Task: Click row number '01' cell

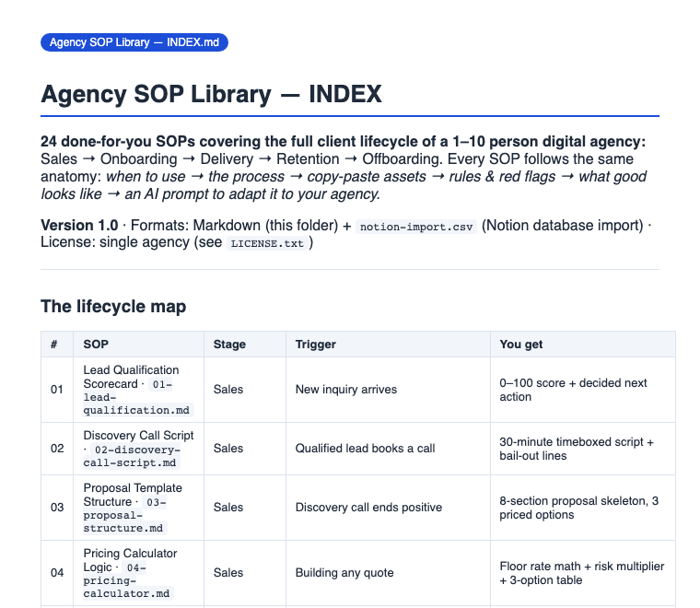Action: (x=57, y=390)
